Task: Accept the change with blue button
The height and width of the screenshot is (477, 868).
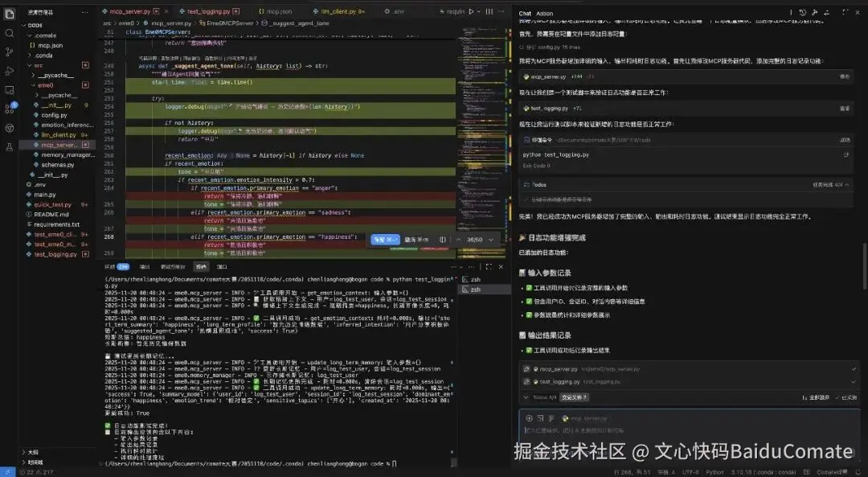Action: tap(385, 240)
